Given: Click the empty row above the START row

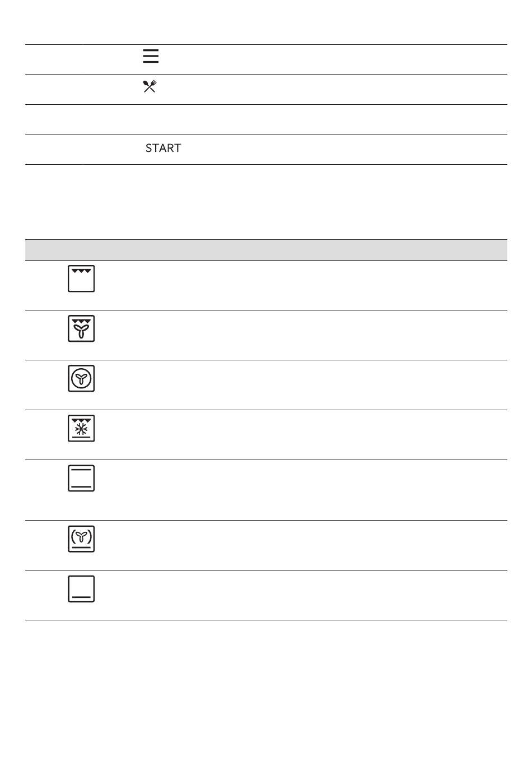Looking at the screenshot, I should (x=266, y=119).
